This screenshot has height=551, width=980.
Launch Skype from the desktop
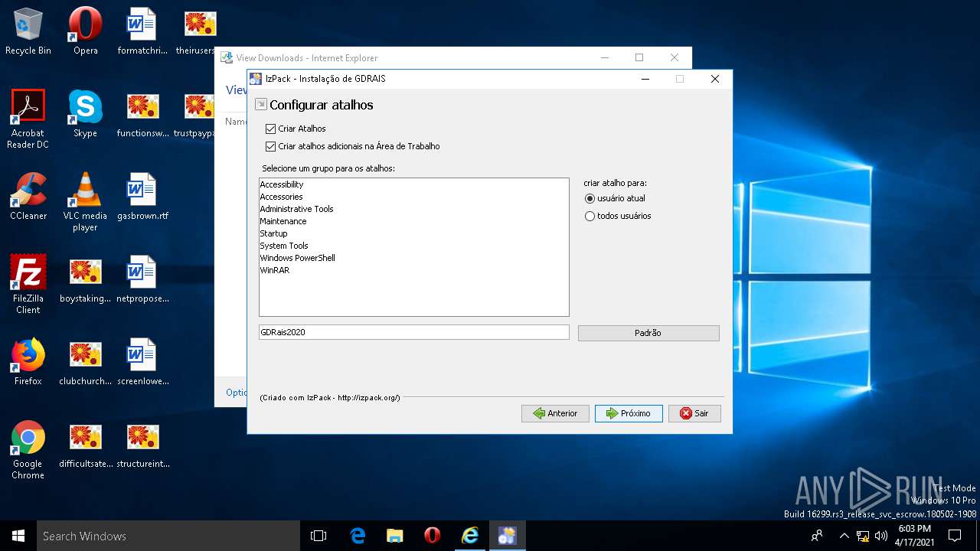tap(86, 113)
